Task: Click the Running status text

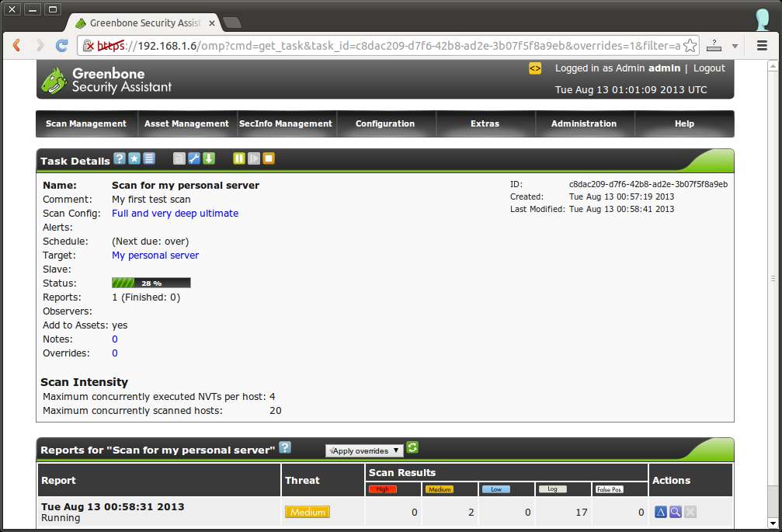Action: point(61,518)
